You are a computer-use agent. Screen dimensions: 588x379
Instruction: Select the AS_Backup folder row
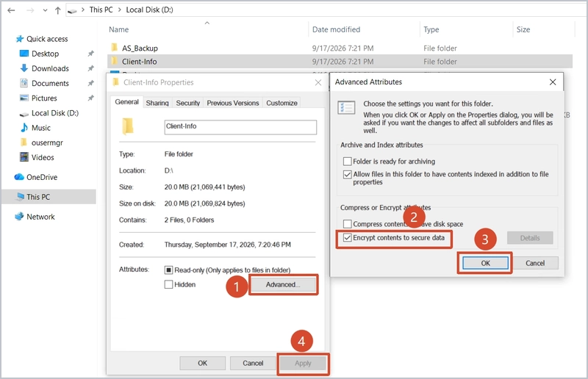340,48
